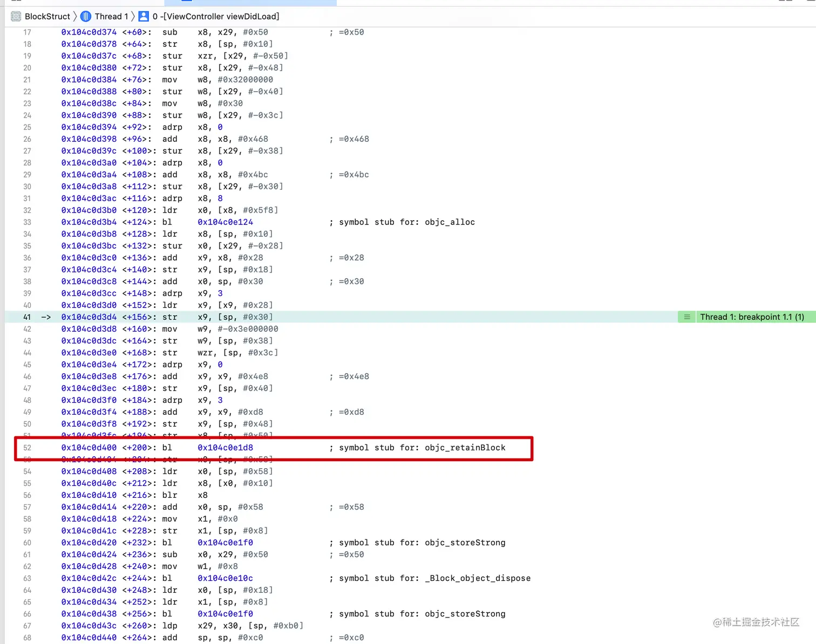Toggle a breakpoint on line 33 gutter
Screen dimensions: 816x644
(x=27, y=222)
